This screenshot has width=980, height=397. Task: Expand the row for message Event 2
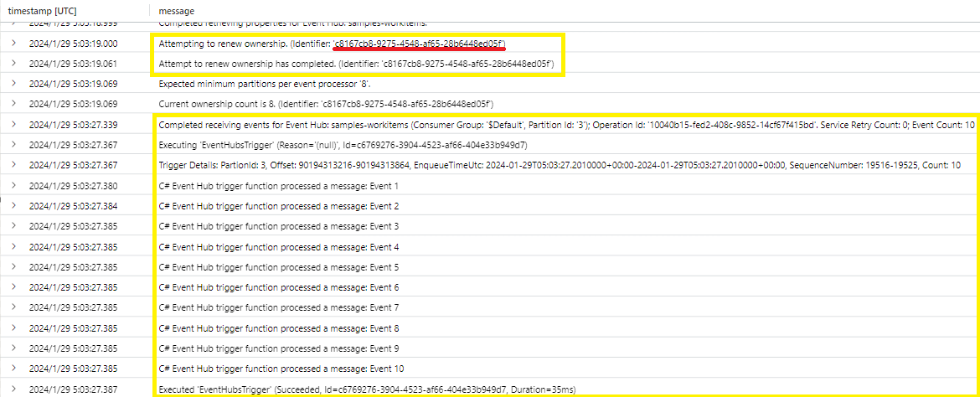coord(13,206)
